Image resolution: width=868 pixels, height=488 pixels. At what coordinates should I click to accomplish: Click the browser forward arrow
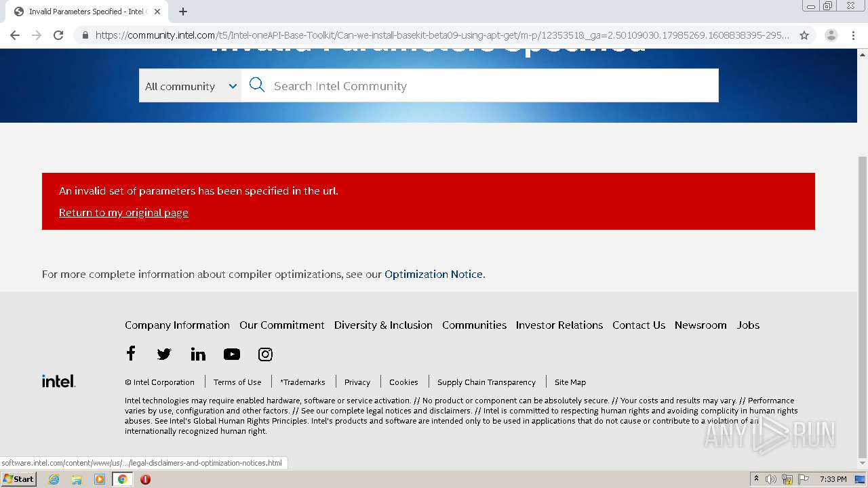37,35
